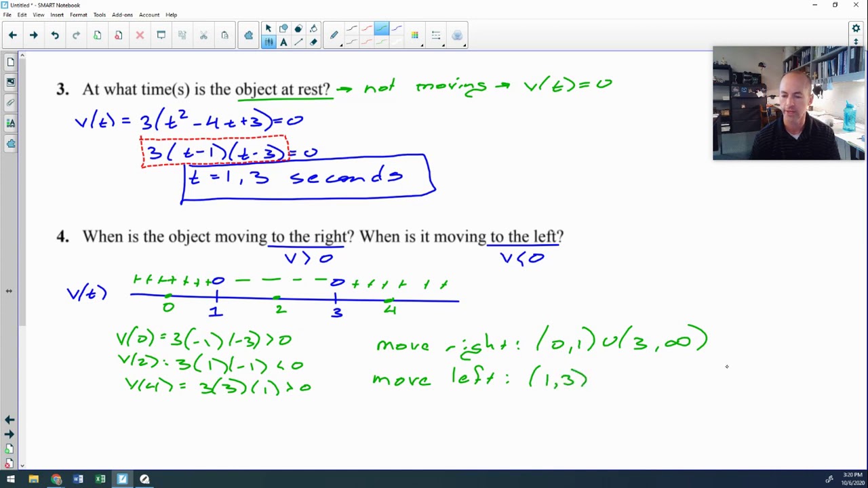Open the color palette dropdown
The height and width of the screenshot is (488, 868).
[415, 35]
